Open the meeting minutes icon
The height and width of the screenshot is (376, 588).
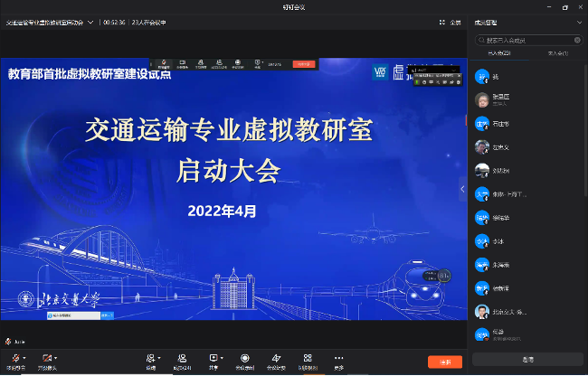[277, 359]
